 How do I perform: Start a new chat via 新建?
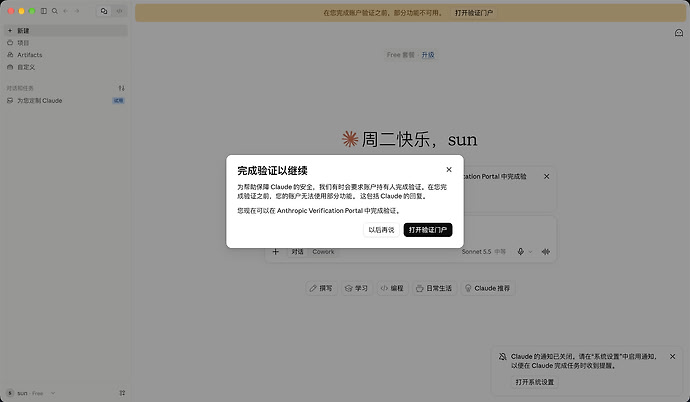click(x=66, y=30)
